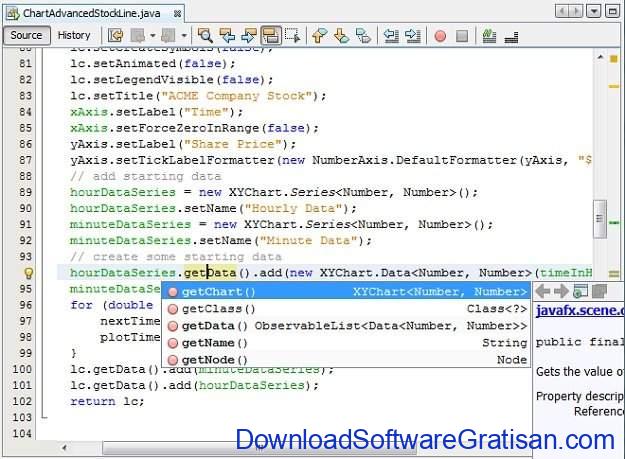Click the vertical scrollbar thumb
This screenshot has width=625, height=459.
[x=599, y=219]
